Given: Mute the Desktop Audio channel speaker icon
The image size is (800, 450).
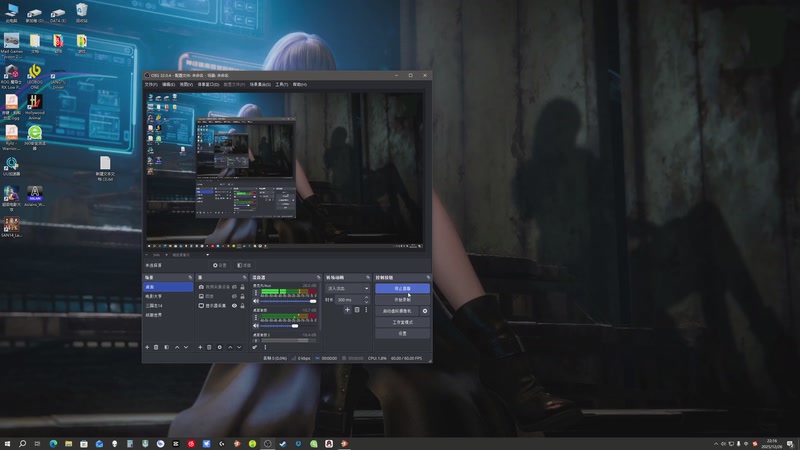Looking at the screenshot, I should [256, 326].
